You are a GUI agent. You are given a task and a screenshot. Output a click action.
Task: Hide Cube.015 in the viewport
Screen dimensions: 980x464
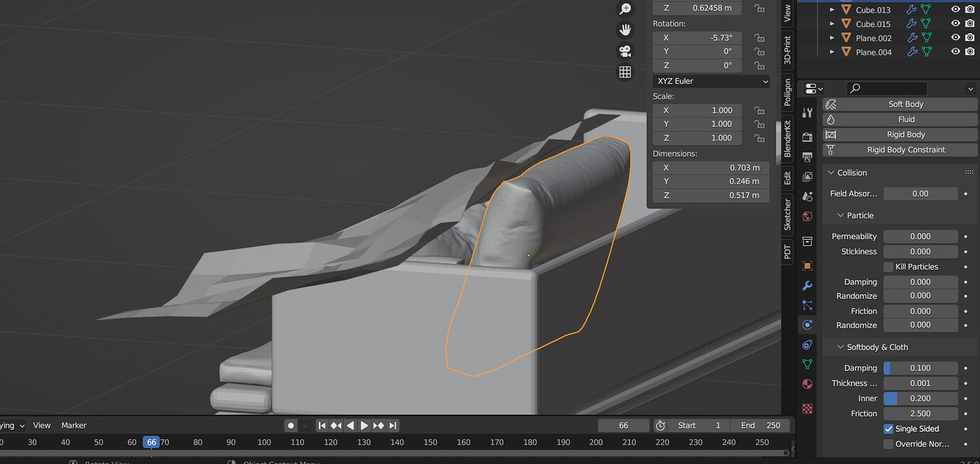(x=955, y=23)
